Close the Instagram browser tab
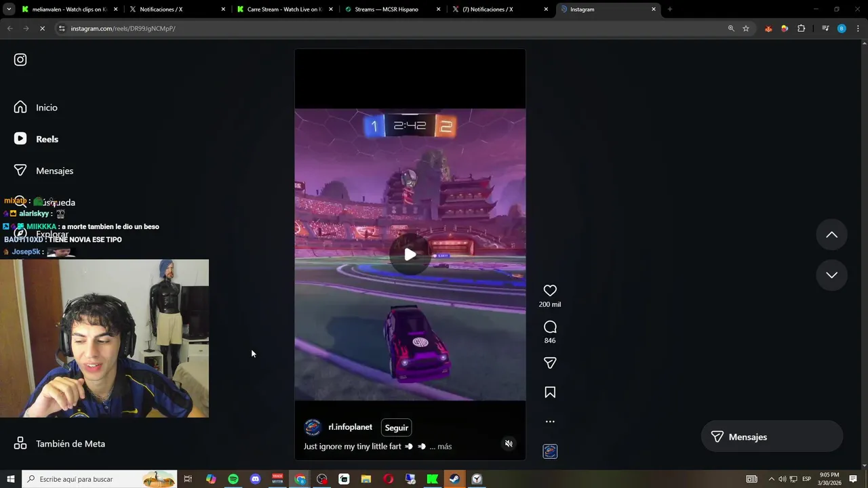The image size is (868, 488). tap(654, 9)
